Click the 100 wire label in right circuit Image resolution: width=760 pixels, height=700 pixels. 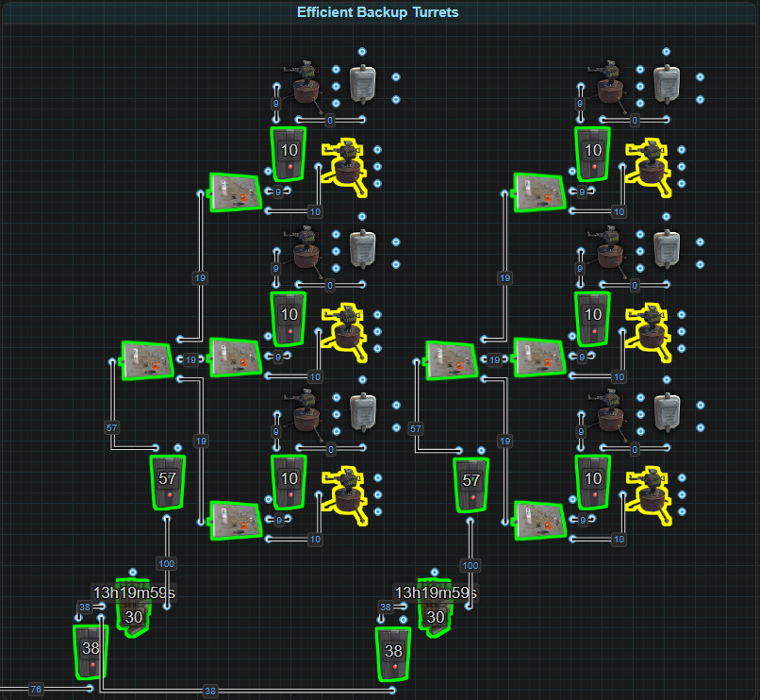click(471, 565)
